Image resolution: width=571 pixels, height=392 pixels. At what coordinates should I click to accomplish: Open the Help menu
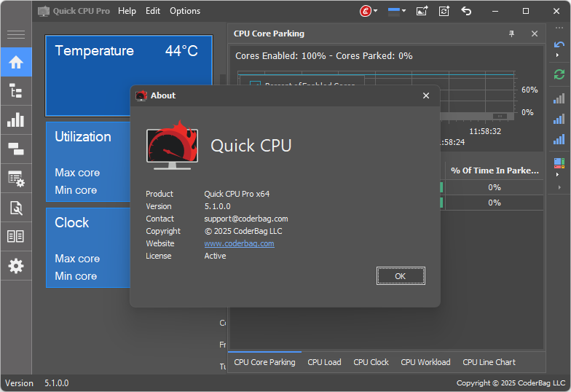[x=127, y=11]
